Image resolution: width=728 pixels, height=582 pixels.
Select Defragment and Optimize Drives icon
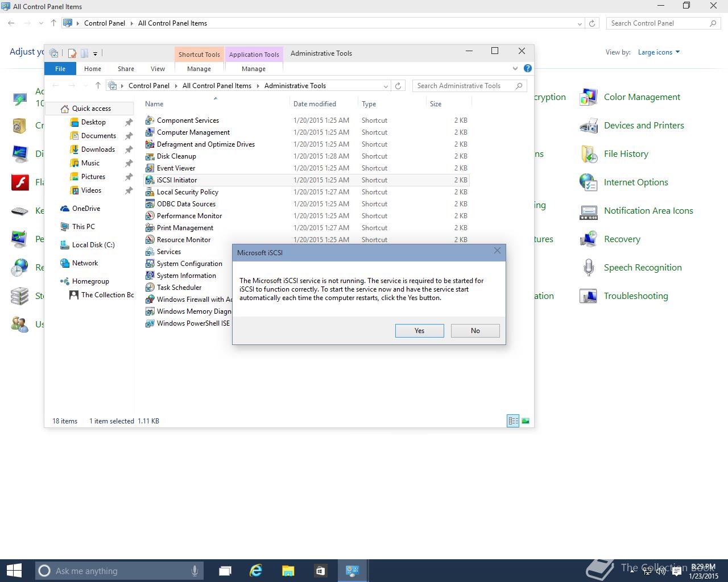150,144
